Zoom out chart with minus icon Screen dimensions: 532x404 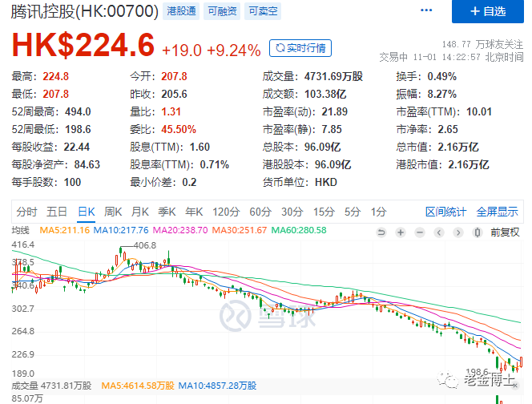[x=420, y=232]
